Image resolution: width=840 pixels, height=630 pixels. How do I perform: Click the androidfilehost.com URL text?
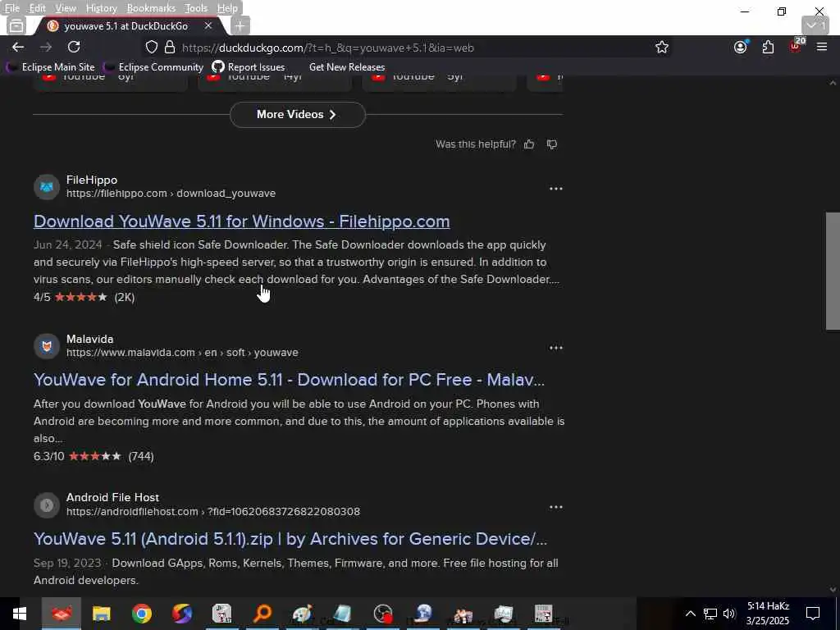click(213, 512)
